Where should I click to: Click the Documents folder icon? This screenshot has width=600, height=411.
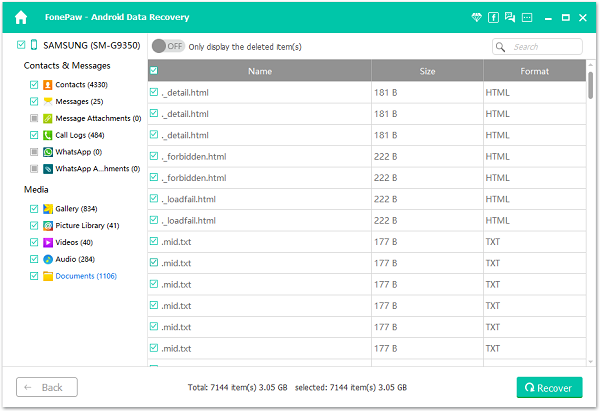47,276
